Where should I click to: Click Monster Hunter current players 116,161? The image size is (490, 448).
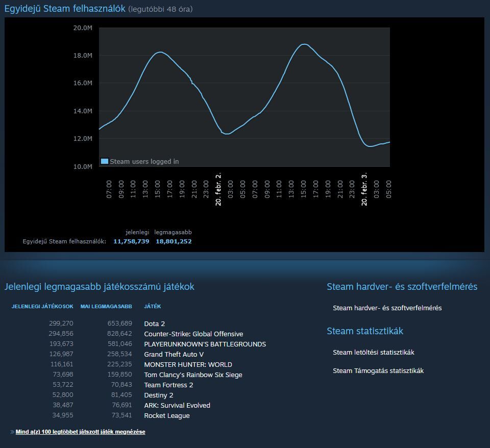click(62, 364)
